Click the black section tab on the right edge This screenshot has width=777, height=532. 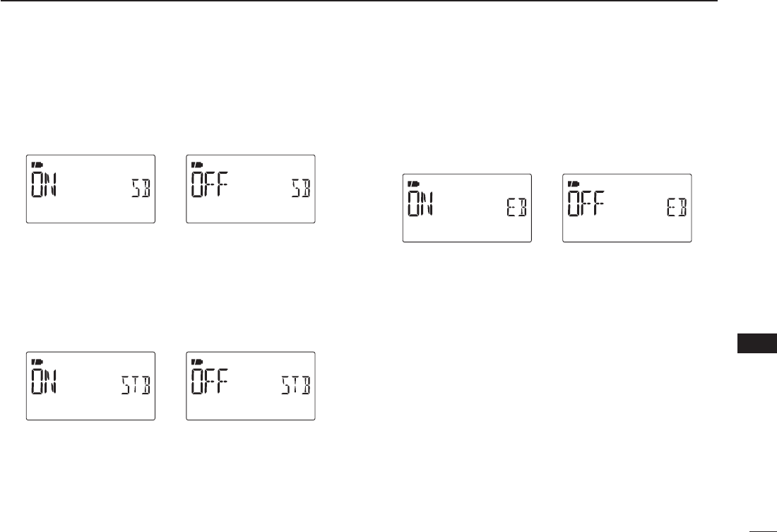(x=757, y=343)
